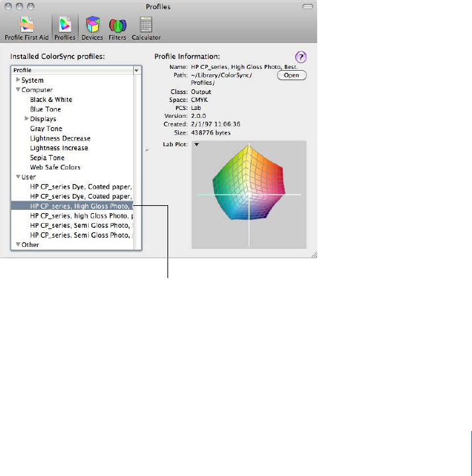Select the Gray Tone profile
This screenshot has width=472, height=476.
(46, 128)
